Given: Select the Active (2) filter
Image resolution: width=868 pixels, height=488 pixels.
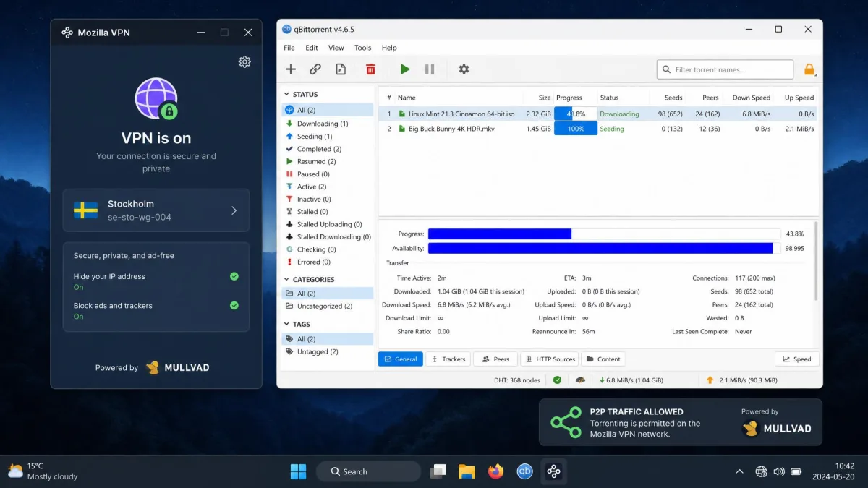Looking at the screenshot, I should click(328, 187).
